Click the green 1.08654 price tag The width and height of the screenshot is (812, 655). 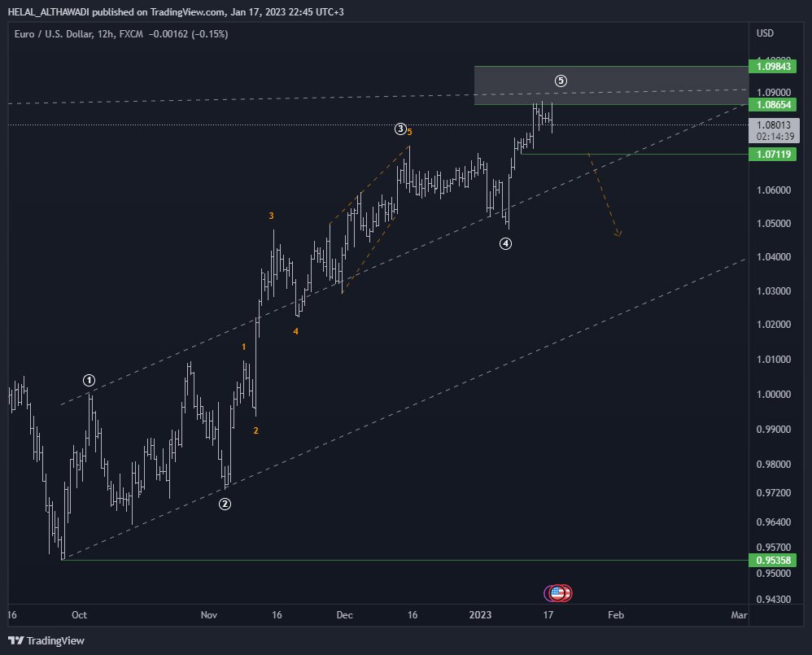click(773, 105)
